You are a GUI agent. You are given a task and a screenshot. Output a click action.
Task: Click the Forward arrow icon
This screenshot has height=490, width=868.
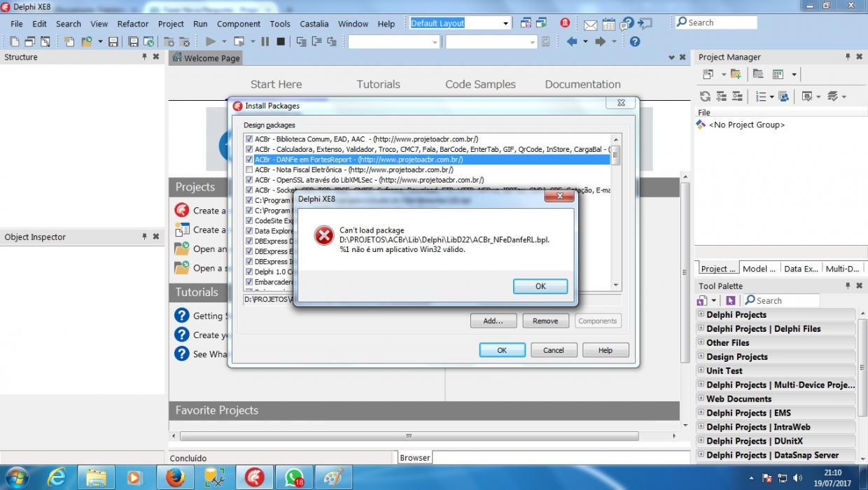[600, 42]
